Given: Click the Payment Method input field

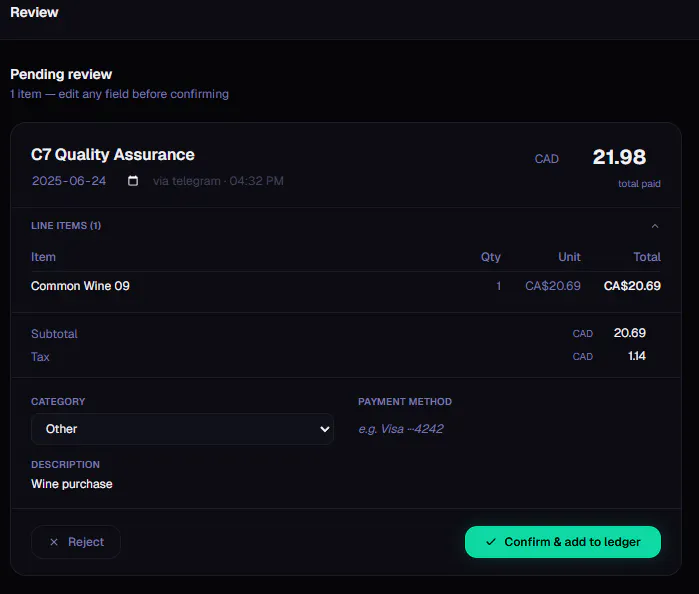Looking at the screenshot, I should coord(509,429).
